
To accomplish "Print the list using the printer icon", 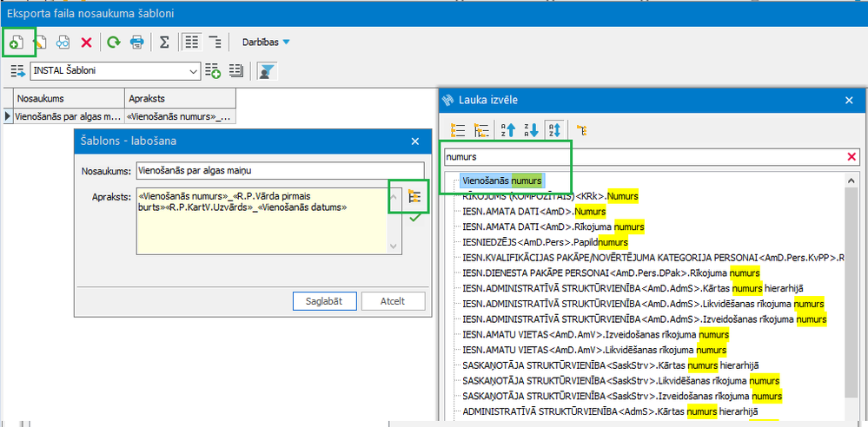I will [x=136, y=42].
